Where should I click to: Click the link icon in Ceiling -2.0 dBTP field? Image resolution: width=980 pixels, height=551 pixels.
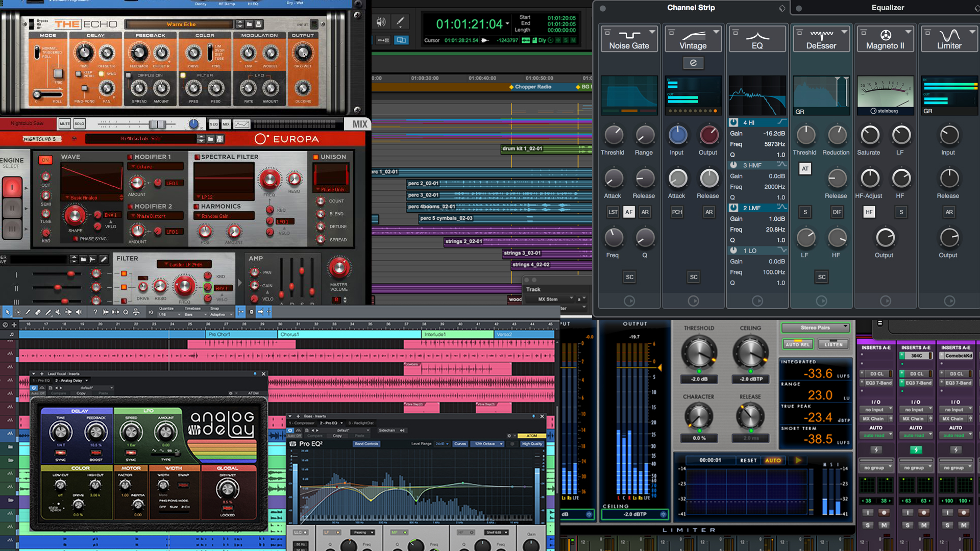[x=663, y=514]
